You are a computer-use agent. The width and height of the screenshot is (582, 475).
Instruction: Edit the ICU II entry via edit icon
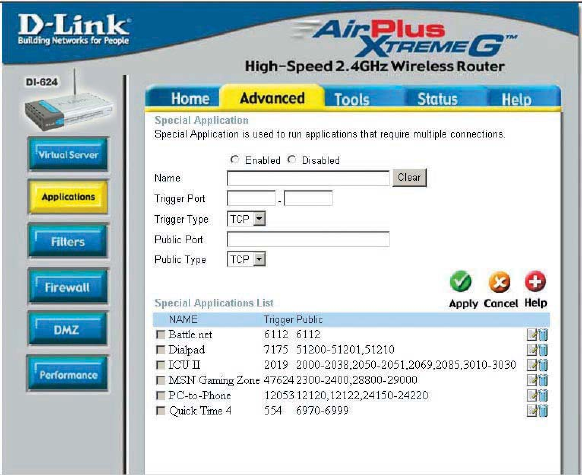coord(532,365)
